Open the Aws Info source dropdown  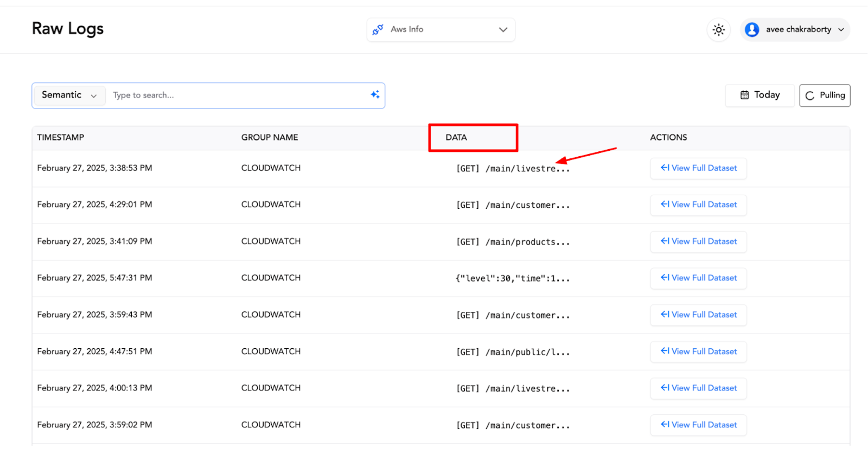click(x=441, y=30)
